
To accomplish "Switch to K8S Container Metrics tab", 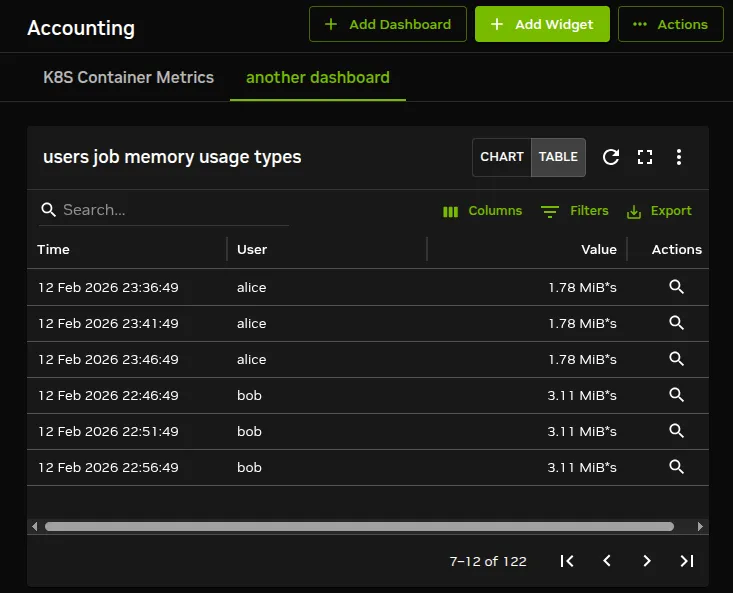I will click(129, 77).
